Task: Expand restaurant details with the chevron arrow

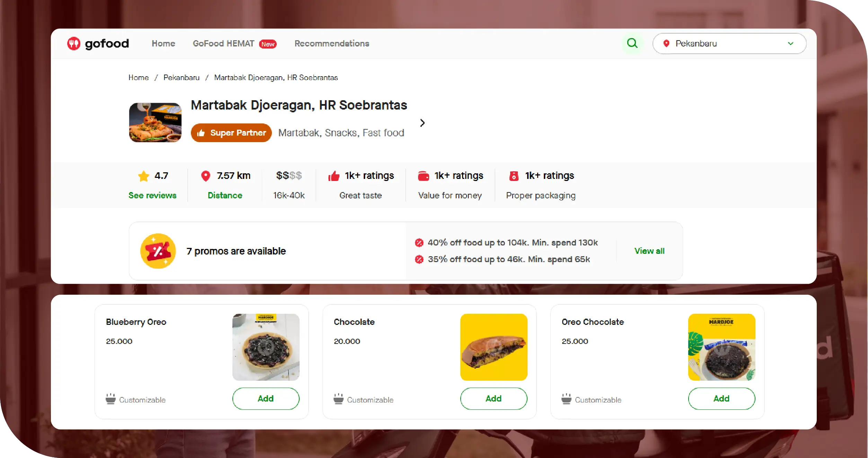Action: click(x=422, y=123)
